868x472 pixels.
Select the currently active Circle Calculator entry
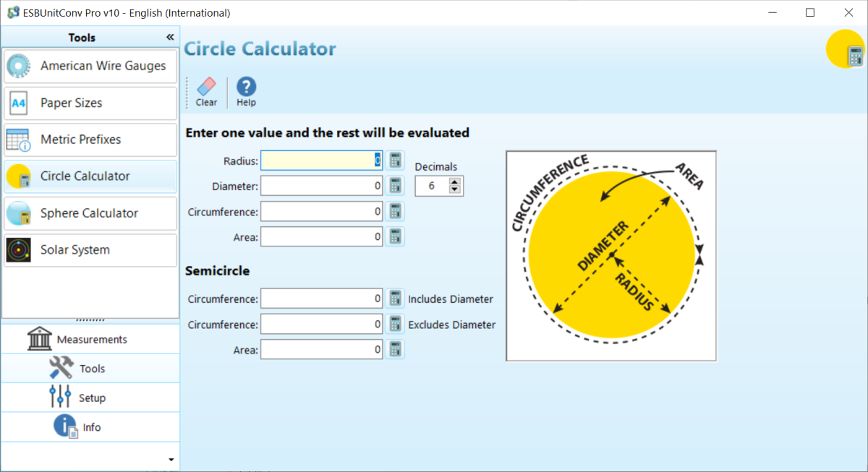pyautogui.click(x=90, y=176)
